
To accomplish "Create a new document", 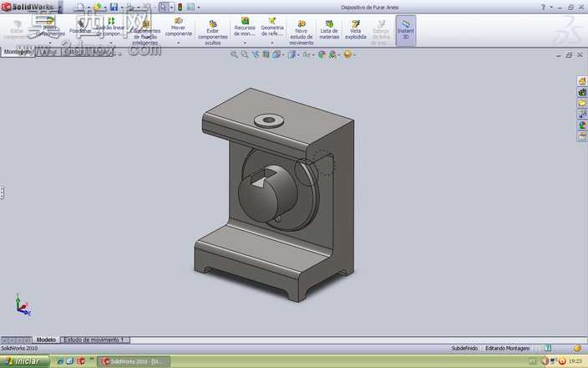I will click(80, 7).
